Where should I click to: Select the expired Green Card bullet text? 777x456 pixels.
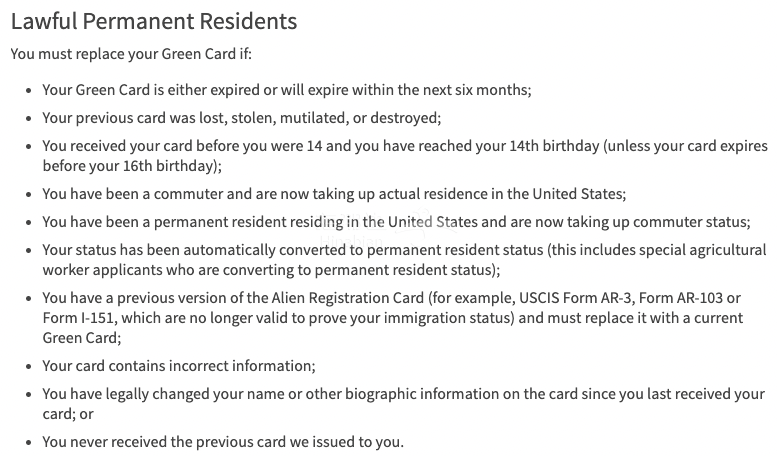point(286,89)
